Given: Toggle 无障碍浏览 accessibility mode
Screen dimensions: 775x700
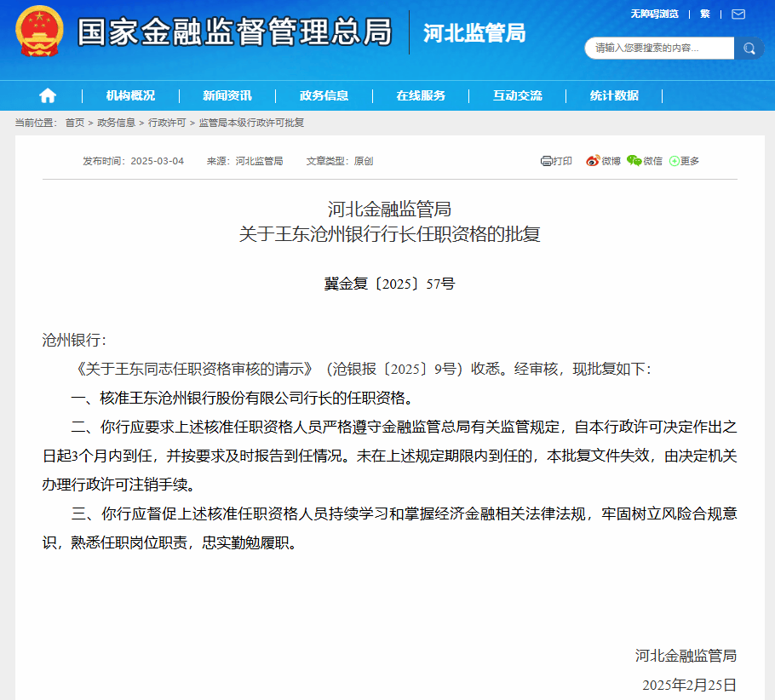Looking at the screenshot, I should (x=654, y=14).
